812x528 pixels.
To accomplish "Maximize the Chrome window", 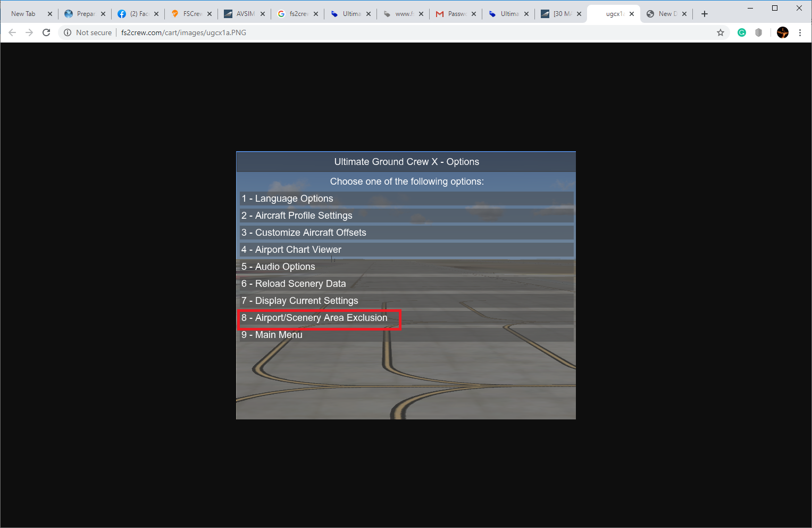I will pyautogui.click(x=775, y=8).
